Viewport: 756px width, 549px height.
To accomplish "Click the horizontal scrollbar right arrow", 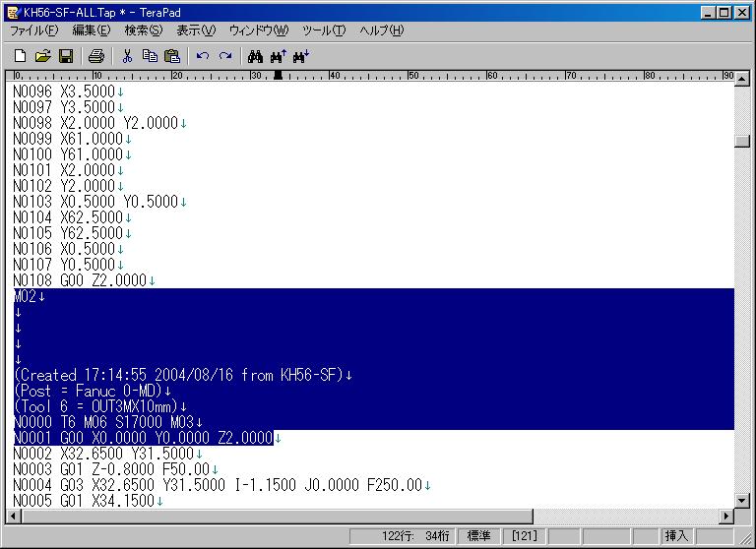I will click(x=726, y=517).
